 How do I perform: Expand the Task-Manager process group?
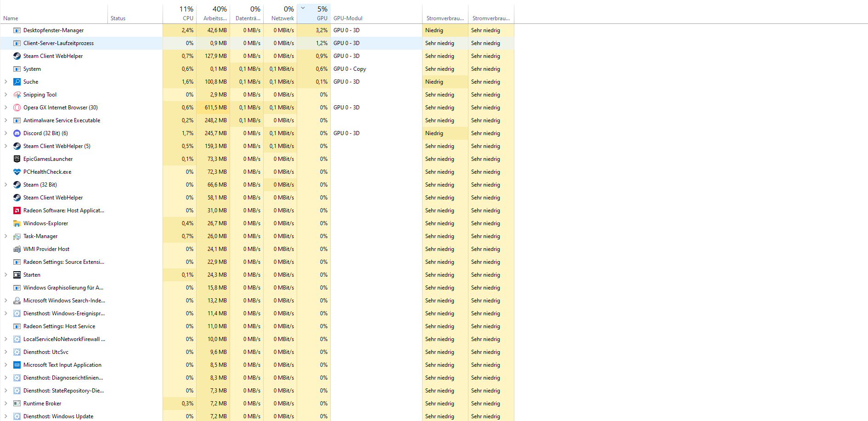[6, 236]
